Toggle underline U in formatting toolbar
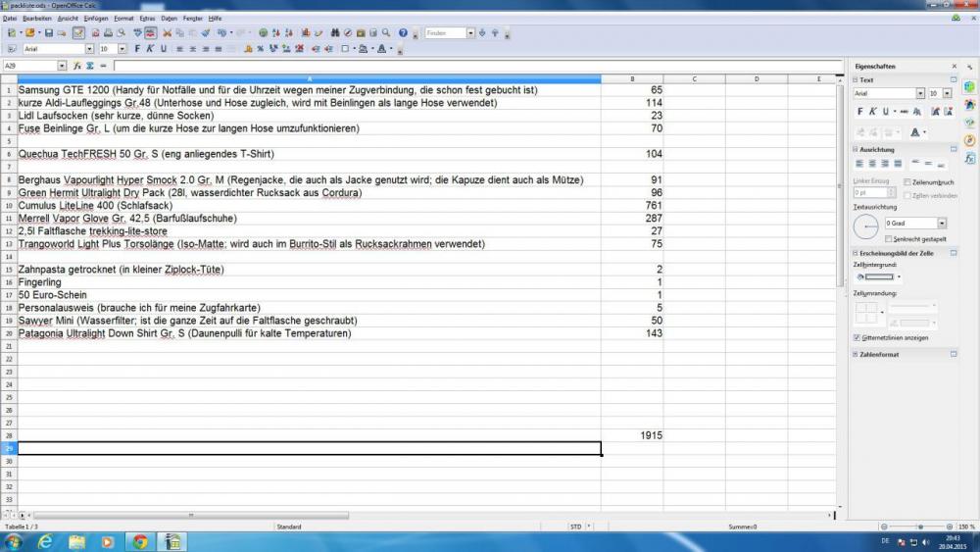The height and width of the screenshot is (552, 980). (x=163, y=48)
